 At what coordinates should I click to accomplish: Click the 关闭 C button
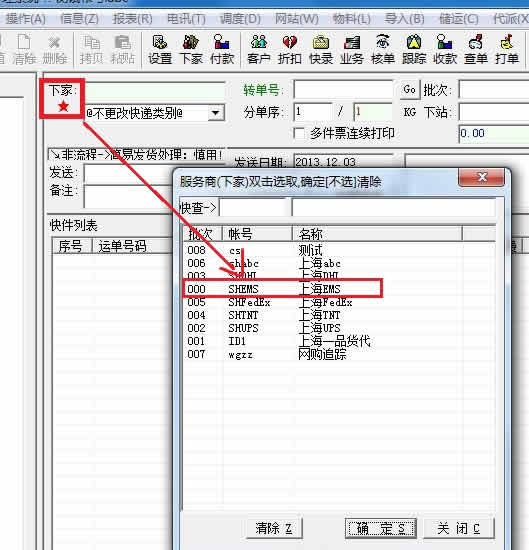point(458,528)
